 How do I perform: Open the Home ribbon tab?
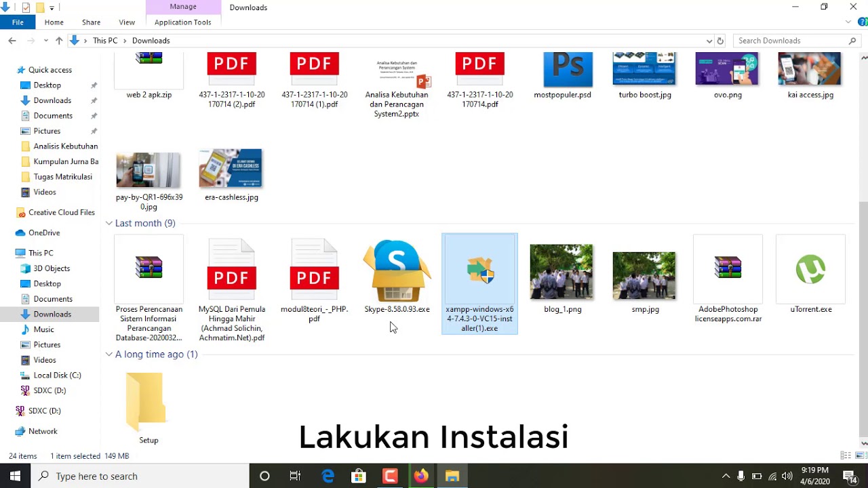click(x=54, y=22)
